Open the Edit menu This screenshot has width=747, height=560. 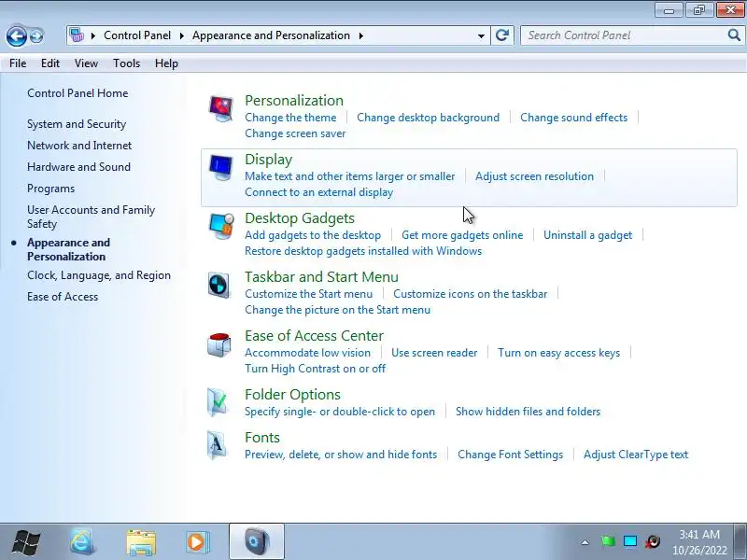tap(50, 63)
